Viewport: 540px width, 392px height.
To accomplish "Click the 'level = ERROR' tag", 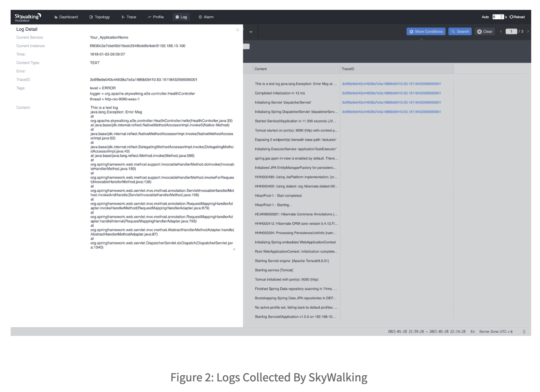I will coord(102,88).
